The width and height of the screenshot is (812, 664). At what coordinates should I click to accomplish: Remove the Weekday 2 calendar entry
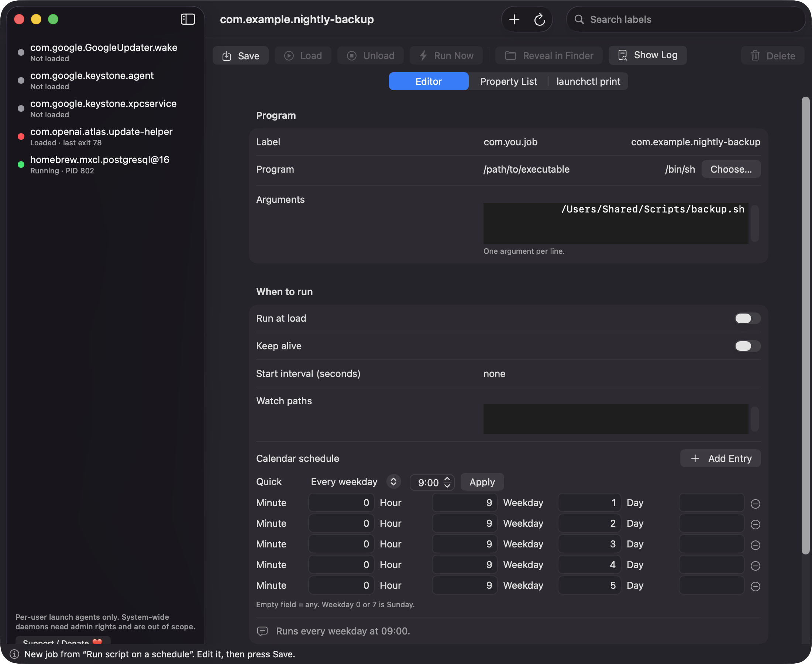pos(755,525)
